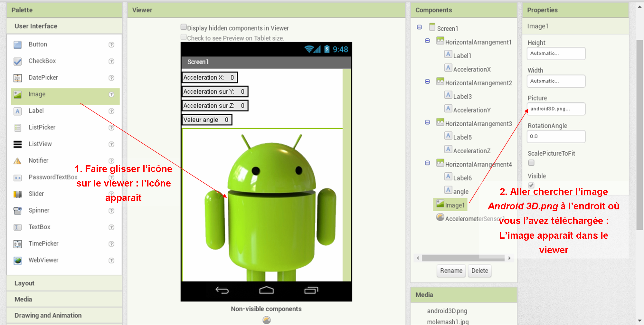Open the Picture android3D.png field
Screen dimensions: 644x325
[x=556, y=109]
